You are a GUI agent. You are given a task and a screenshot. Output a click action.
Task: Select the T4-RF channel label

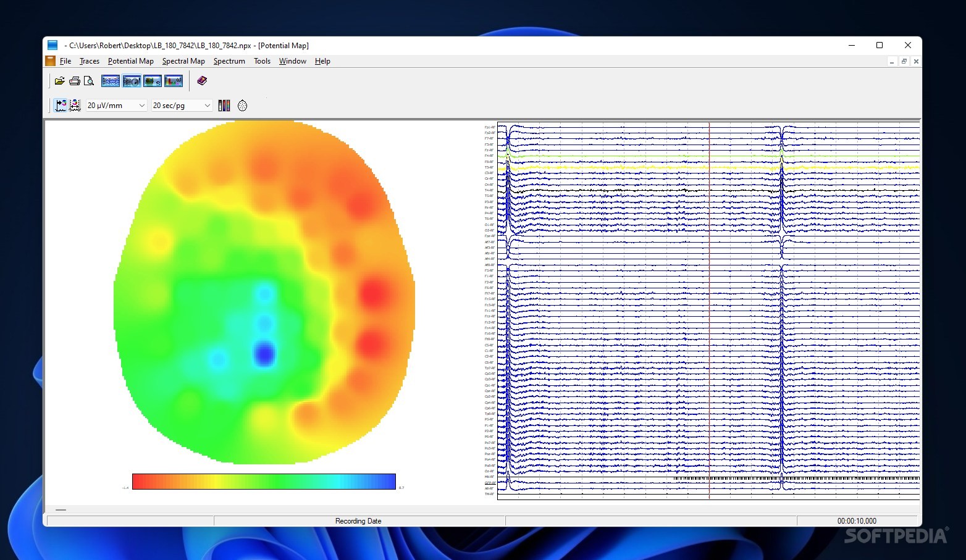point(490,190)
